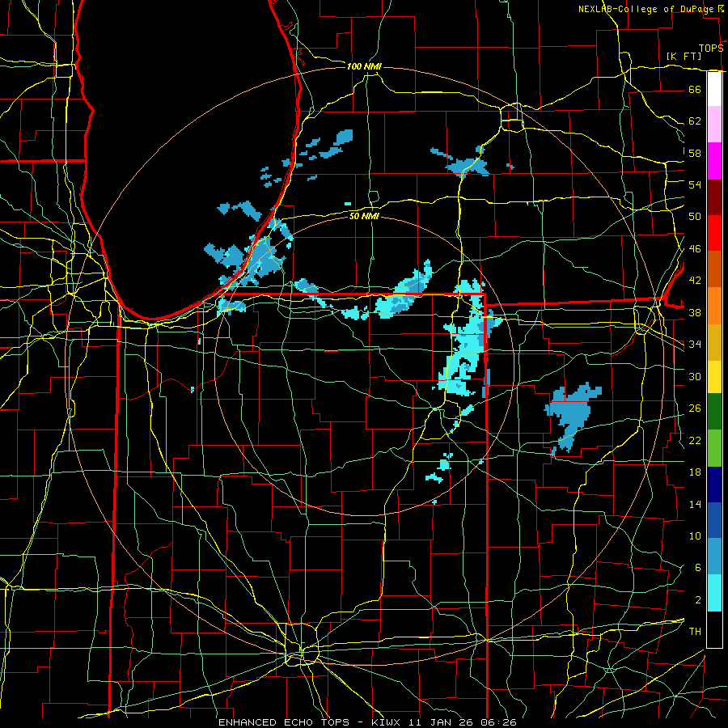This screenshot has width=728, height=728.
Task: Click the yellow 30 kft legend swatch
Action: [x=714, y=377]
